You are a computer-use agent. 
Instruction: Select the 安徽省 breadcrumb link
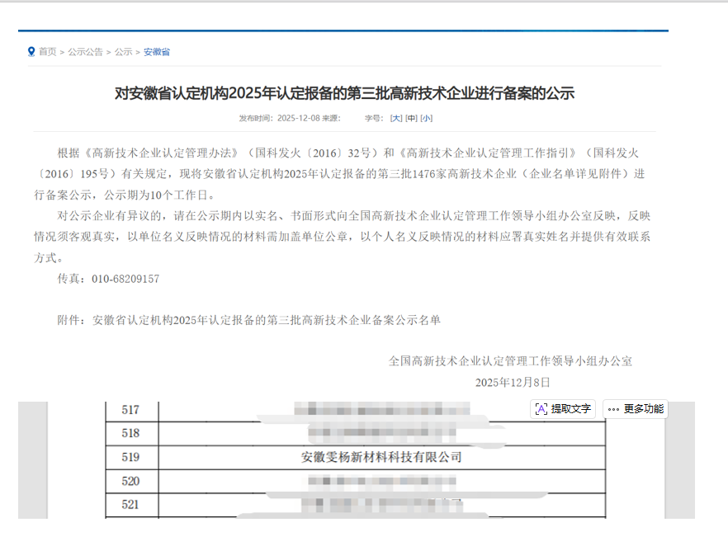click(158, 51)
